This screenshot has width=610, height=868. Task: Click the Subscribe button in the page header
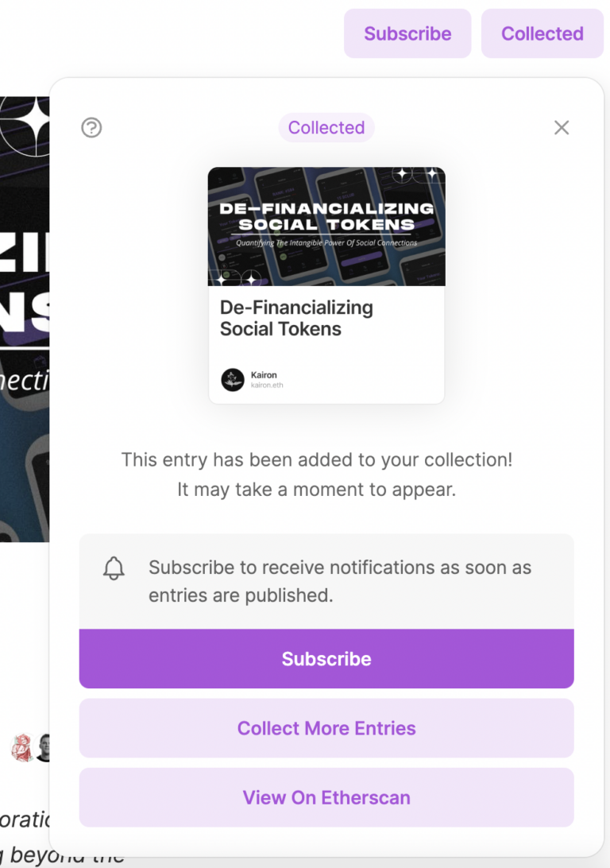407,33
